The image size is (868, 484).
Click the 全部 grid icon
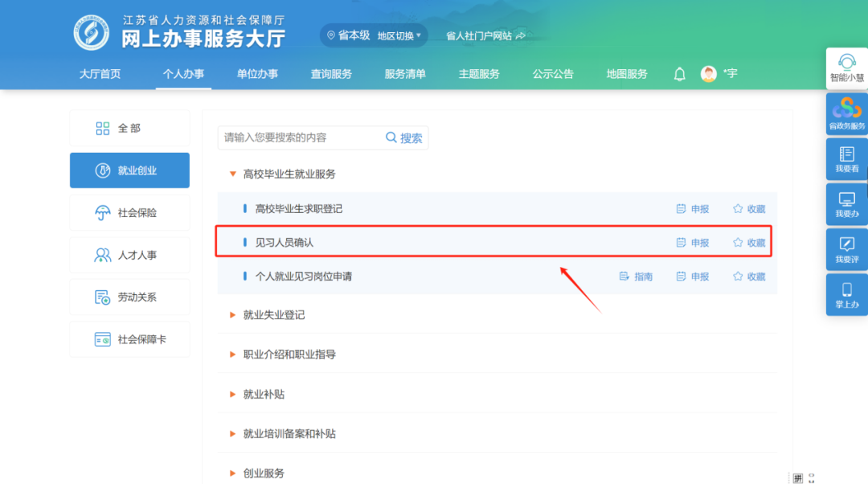point(102,129)
